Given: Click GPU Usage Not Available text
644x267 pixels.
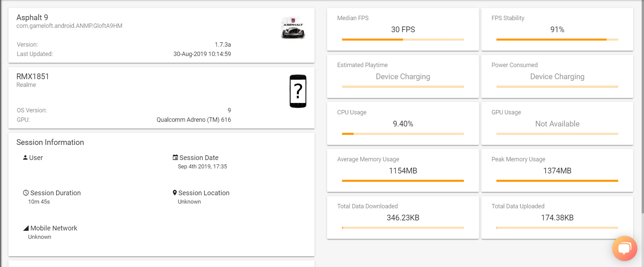Looking at the screenshot, I should tap(557, 124).
